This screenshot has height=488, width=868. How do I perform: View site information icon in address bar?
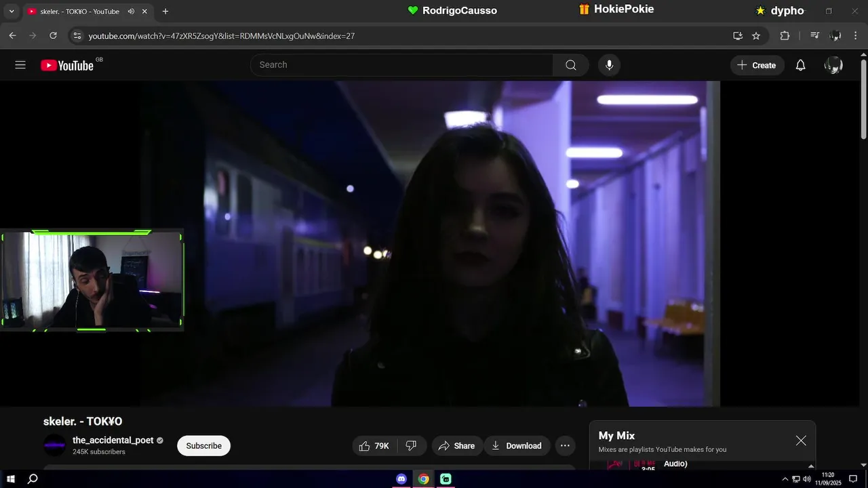(x=77, y=36)
